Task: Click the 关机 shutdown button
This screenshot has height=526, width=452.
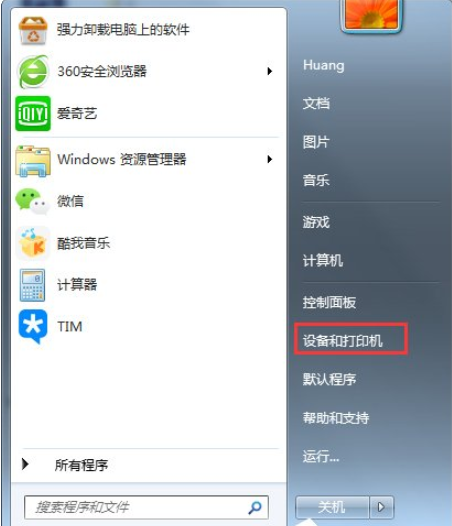Action: pos(332,507)
